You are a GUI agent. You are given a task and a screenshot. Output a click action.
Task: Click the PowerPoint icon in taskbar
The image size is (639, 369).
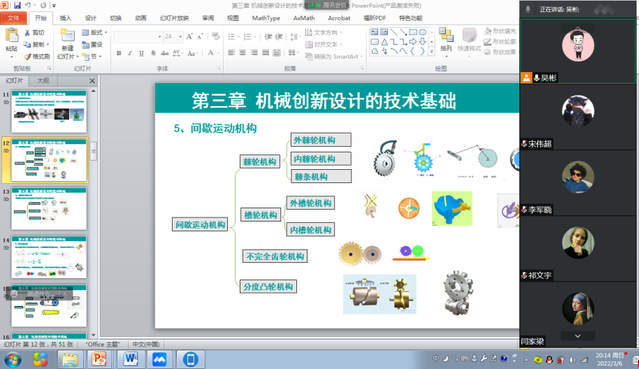coord(99,359)
